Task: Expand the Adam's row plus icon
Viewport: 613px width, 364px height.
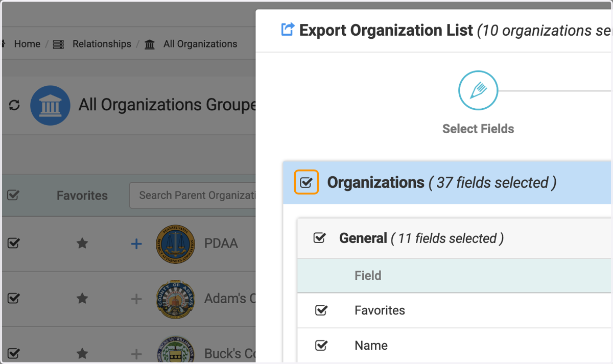Action: pyautogui.click(x=136, y=299)
